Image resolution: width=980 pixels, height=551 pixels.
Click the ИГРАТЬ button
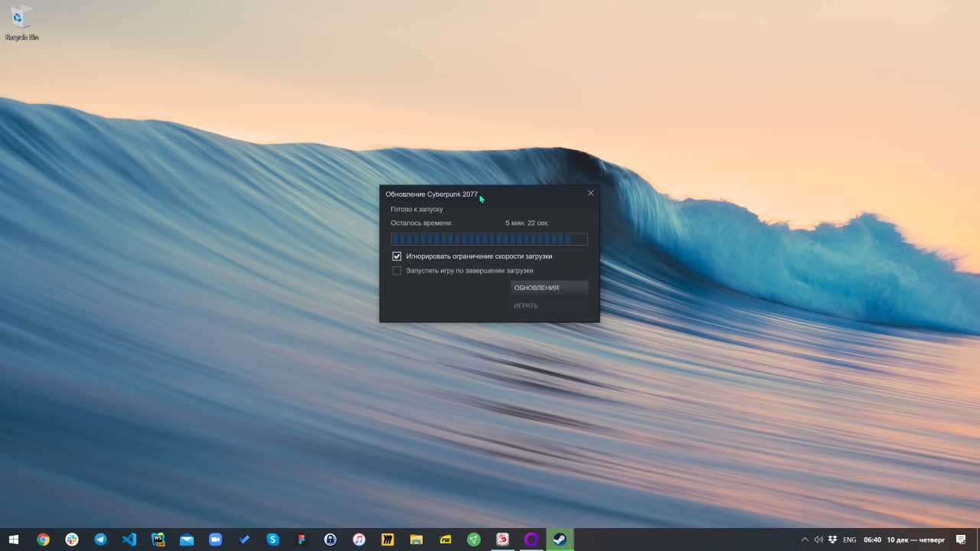[549, 305]
